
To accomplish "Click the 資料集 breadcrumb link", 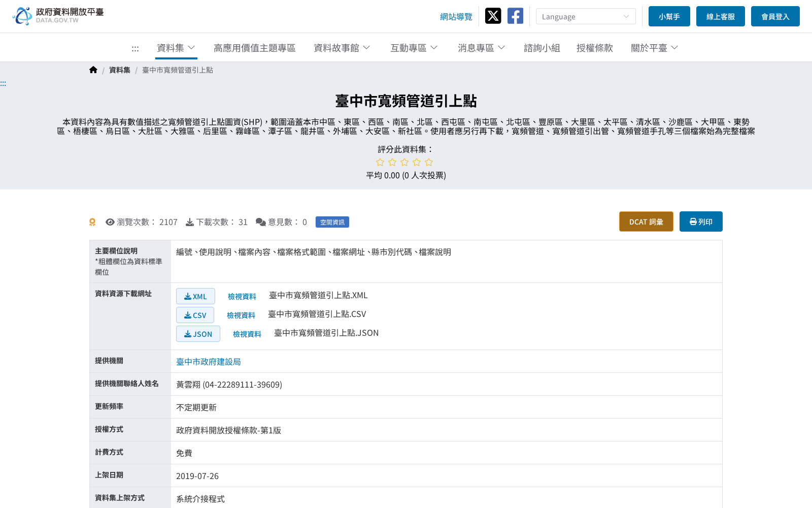I will click(x=120, y=70).
